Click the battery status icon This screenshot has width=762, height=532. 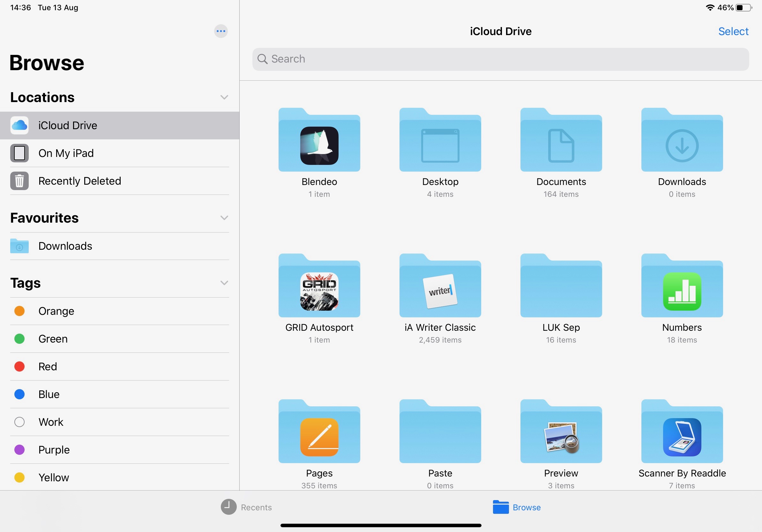(x=744, y=8)
